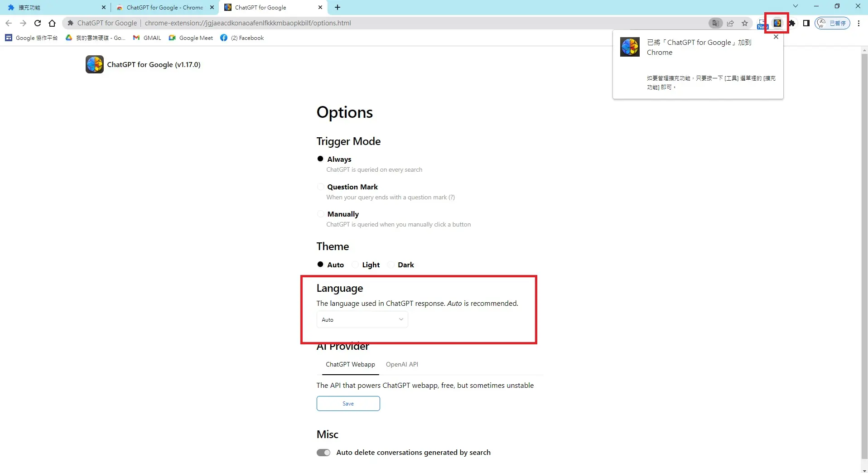Switch to the ChatGPT Webapp tab
This screenshot has width=868, height=473.
pos(350,364)
